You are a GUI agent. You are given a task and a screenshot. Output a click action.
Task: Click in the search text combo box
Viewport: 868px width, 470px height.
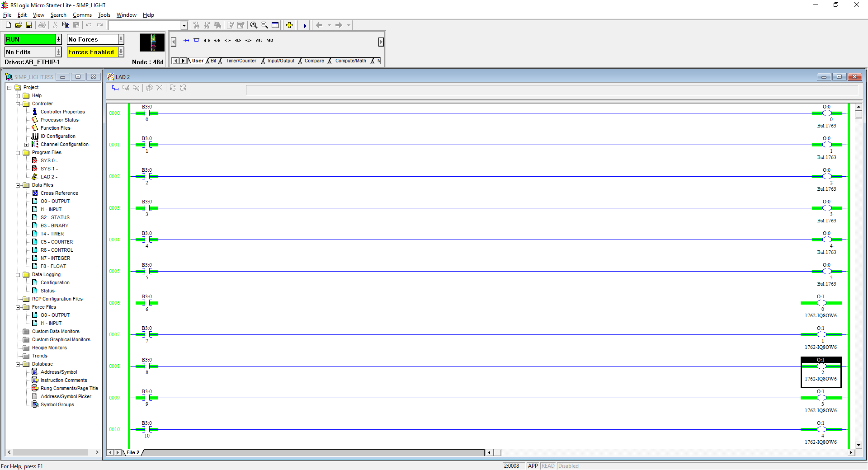(x=144, y=25)
